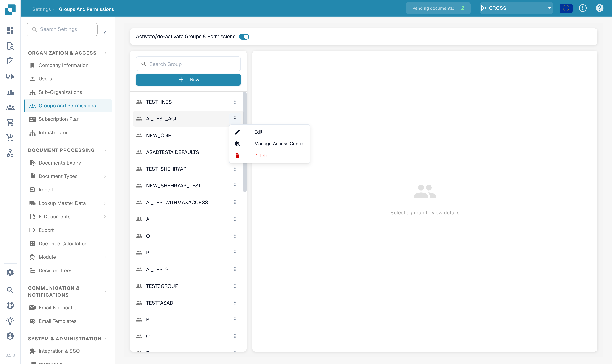Open Email Templates settings
This screenshot has width=612, height=364.
[68, 321]
